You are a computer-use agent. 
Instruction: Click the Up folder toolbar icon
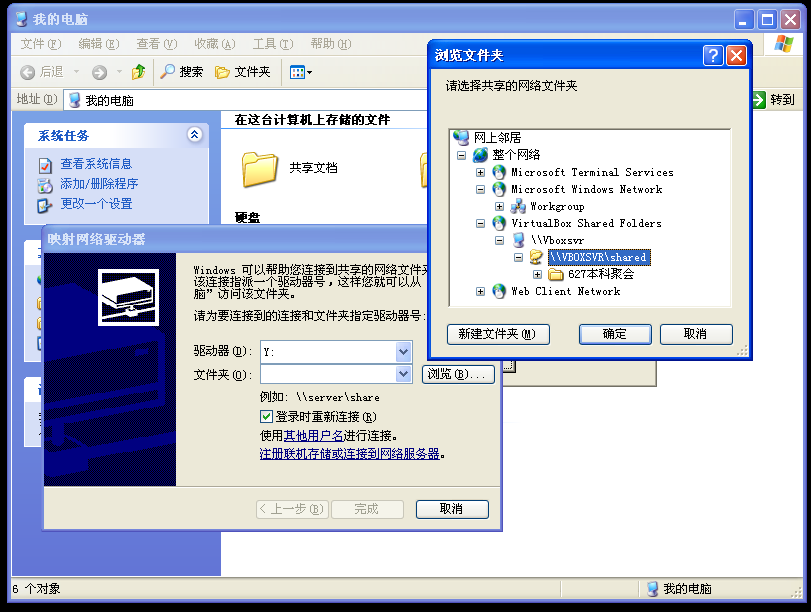138,72
